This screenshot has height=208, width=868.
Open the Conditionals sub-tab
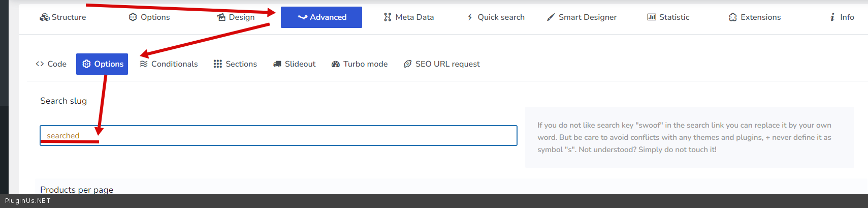point(169,64)
